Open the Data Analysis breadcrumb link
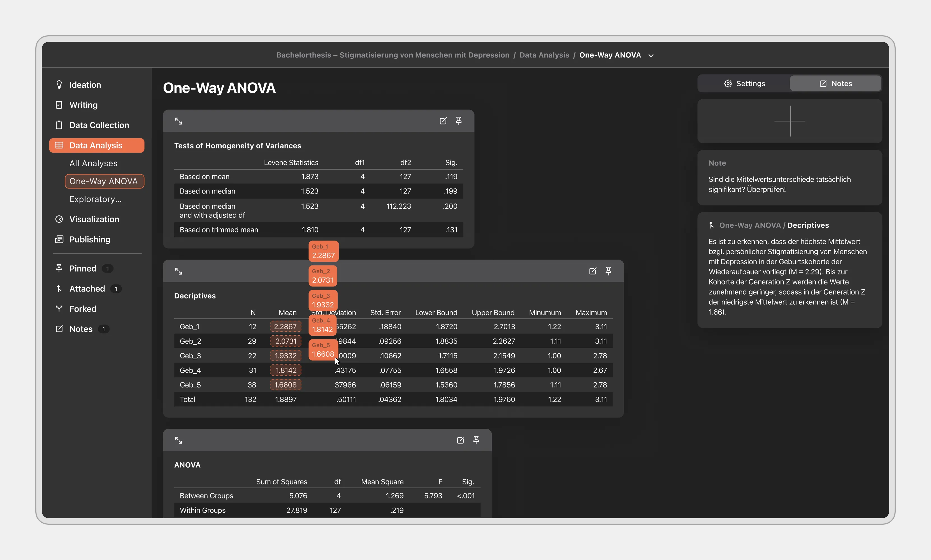This screenshot has width=931, height=560. [544, 55]
